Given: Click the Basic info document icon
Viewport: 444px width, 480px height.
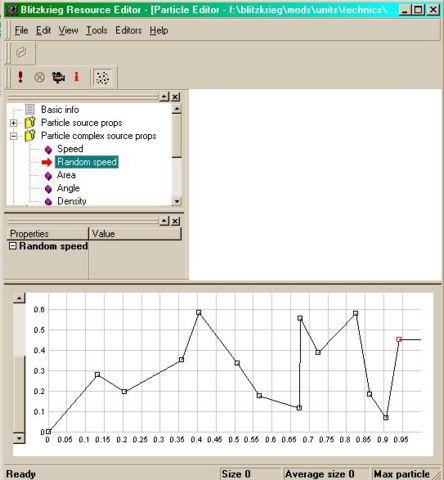Looking at the screenshot, I should tap(30, 109).
